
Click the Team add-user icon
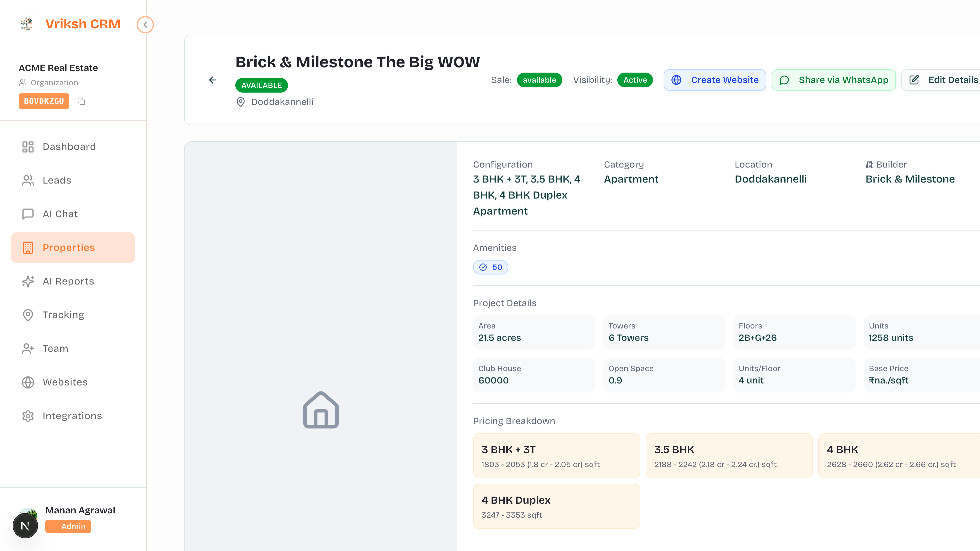(28, 348)
